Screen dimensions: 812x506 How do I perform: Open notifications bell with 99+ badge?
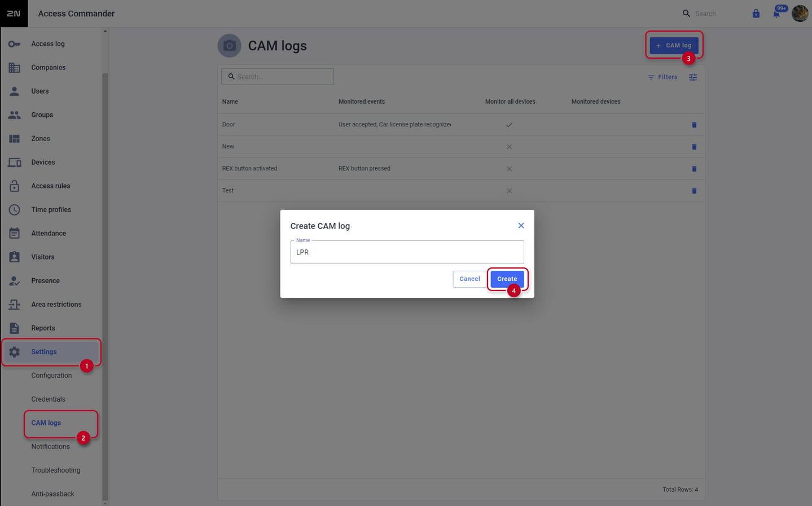pos(777,13)
